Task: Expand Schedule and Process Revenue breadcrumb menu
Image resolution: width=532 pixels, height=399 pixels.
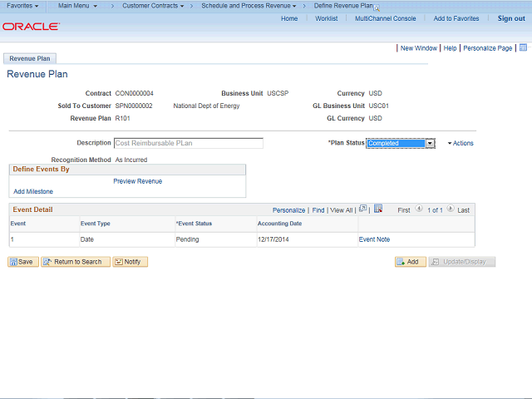Action: [249, 6]
